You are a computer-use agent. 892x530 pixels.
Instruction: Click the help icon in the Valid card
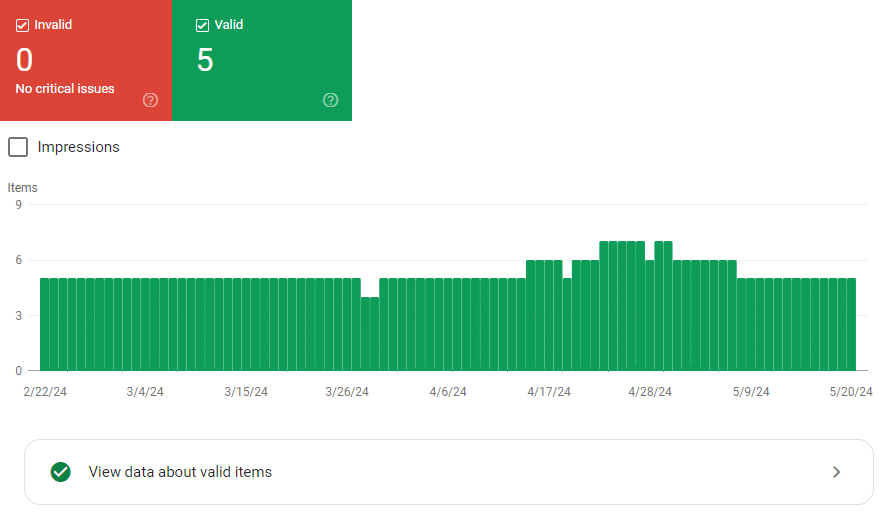click(x=331, y=100)
